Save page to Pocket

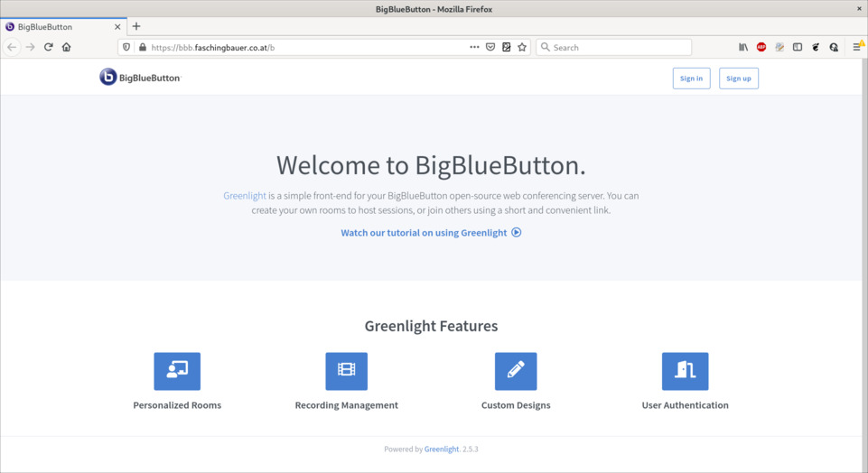[490, 47]
